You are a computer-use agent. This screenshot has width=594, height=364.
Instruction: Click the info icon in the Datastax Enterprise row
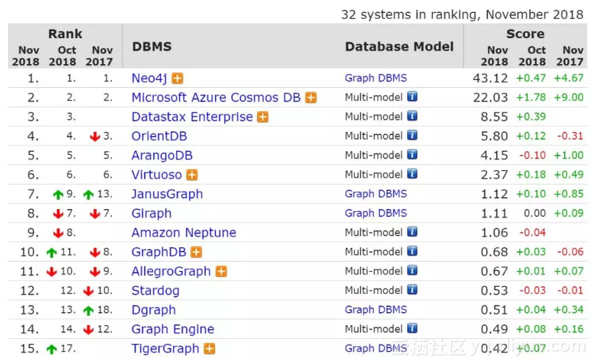tap(412, 116)
